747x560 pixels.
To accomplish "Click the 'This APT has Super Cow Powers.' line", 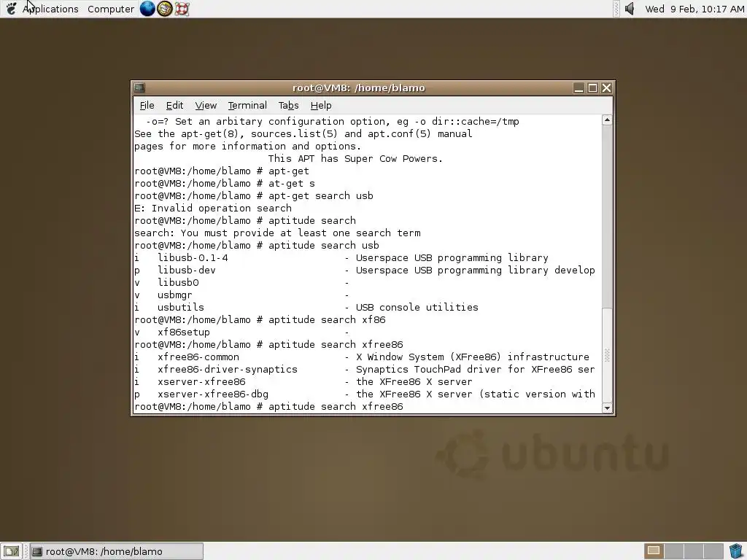I will coord(355,158).
